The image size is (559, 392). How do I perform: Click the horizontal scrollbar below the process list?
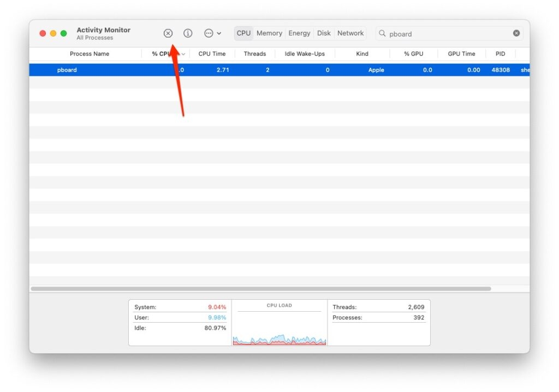[261, 289]
